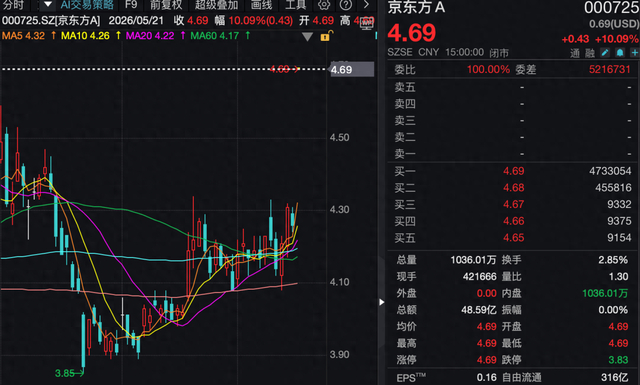The image size is (640, 385).
Task: Toggle the MA5 4.32 indicator line
Action: 23,36
